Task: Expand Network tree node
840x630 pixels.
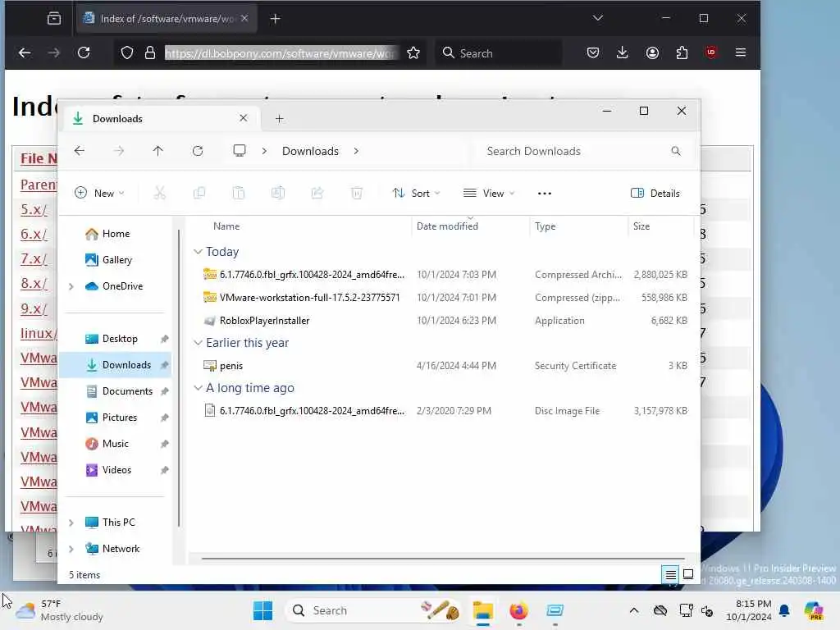Action: pyautogui.click(x=71, y=549)
